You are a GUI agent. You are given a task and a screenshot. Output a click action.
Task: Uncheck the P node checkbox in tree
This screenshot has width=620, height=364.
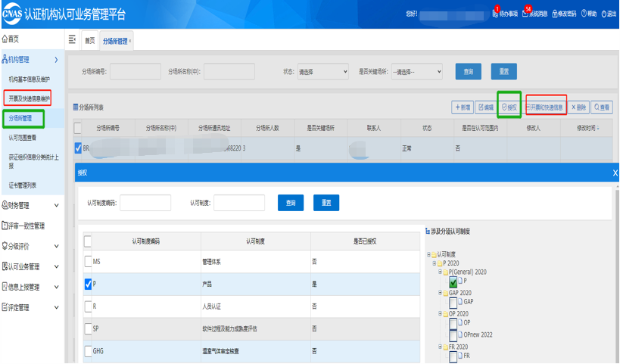click(x=453, y=282)
